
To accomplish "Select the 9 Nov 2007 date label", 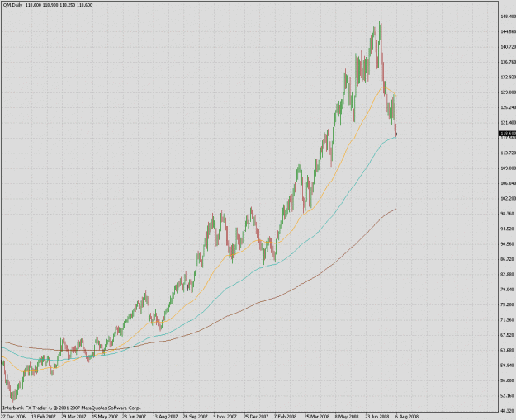I will (225, 417).
